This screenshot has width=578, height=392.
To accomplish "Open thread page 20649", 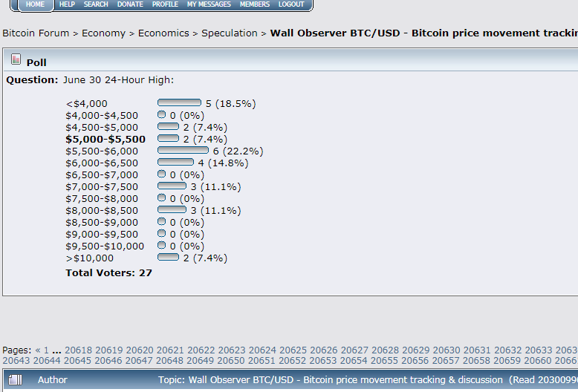I will point(200,360).
